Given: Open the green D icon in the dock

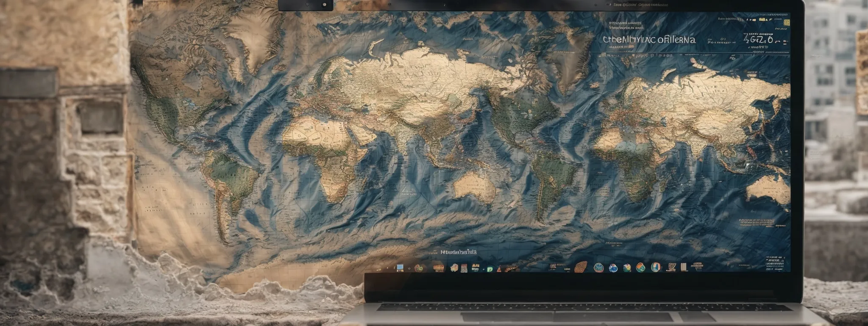Looking at the screenshot, I should pyautogui.click(x=490, y=268).
